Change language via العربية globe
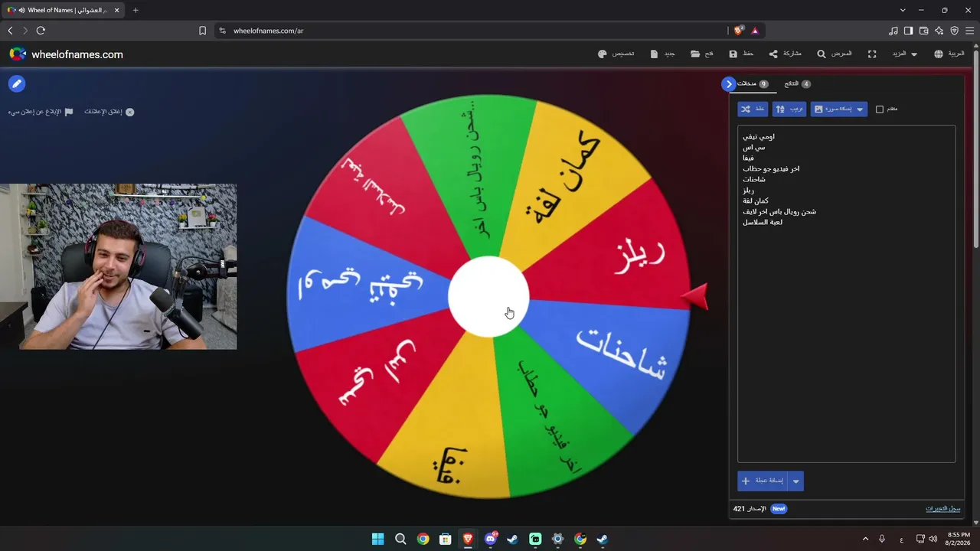980x551 pixels. 949,54
